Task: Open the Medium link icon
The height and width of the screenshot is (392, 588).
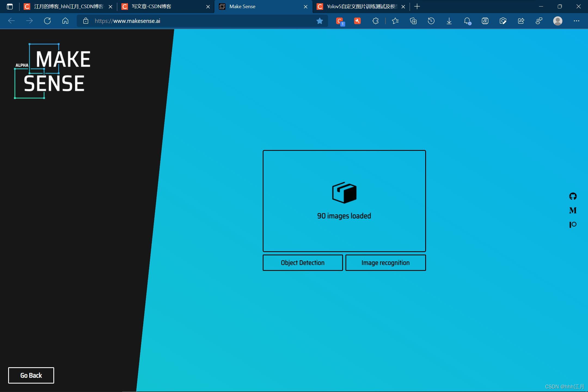Action: (x=573, y=210)
